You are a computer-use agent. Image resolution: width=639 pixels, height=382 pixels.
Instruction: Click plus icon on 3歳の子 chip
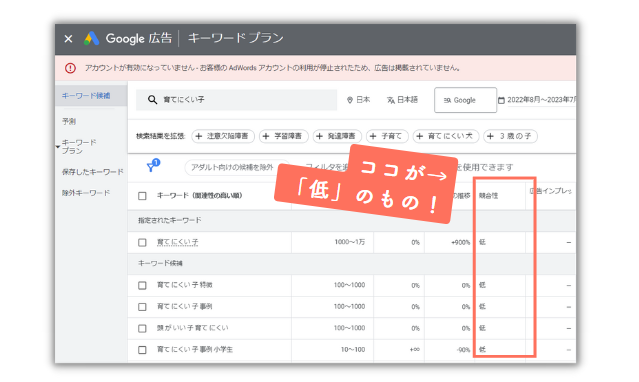point(491,136)
